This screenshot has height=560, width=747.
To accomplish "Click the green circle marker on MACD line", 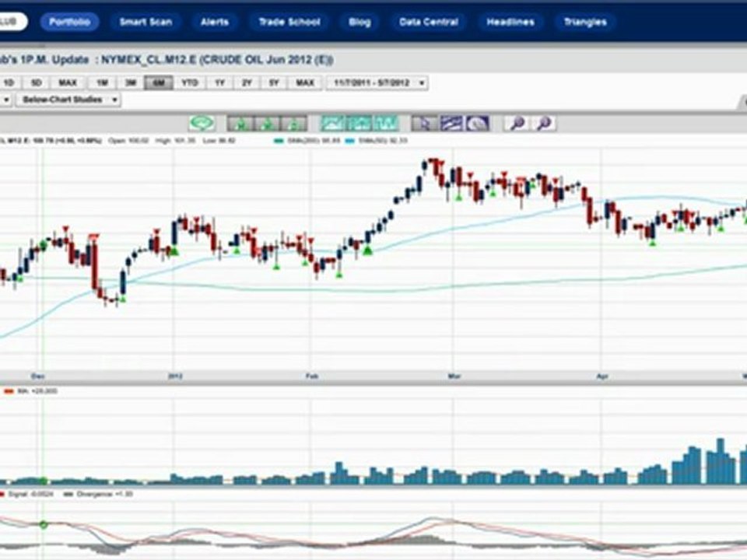I will click(x=44, y=525).
